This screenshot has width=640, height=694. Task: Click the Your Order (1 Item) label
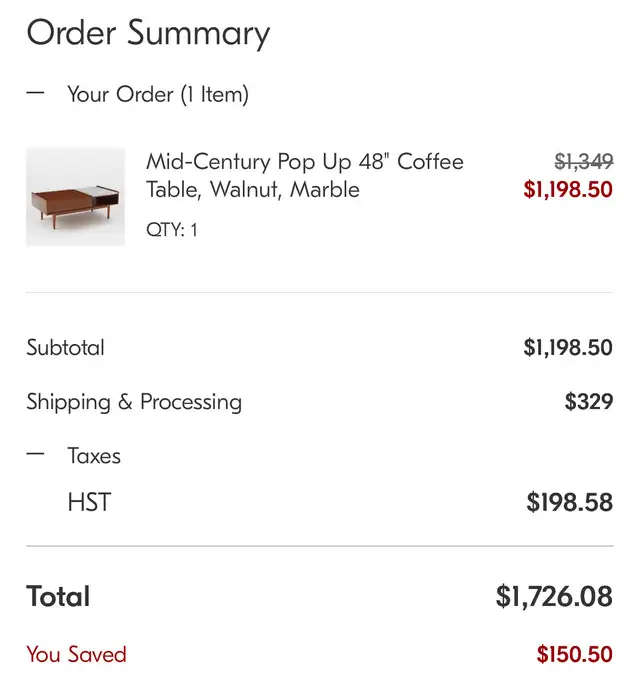pyautogui.click(x=158, y=95)
